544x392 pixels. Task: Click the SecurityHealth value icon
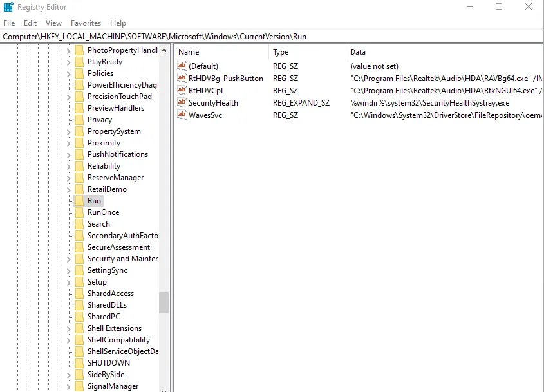(x=182, y=102)
